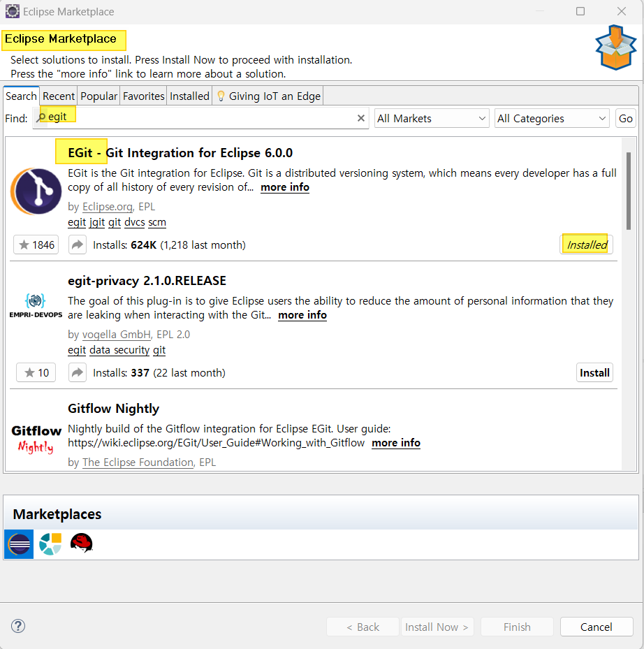Image resolution: width=644 pixels, height=649 pixels.
Task: Click the magnifier icon in Find field
Action: click(x=41, y=117)
